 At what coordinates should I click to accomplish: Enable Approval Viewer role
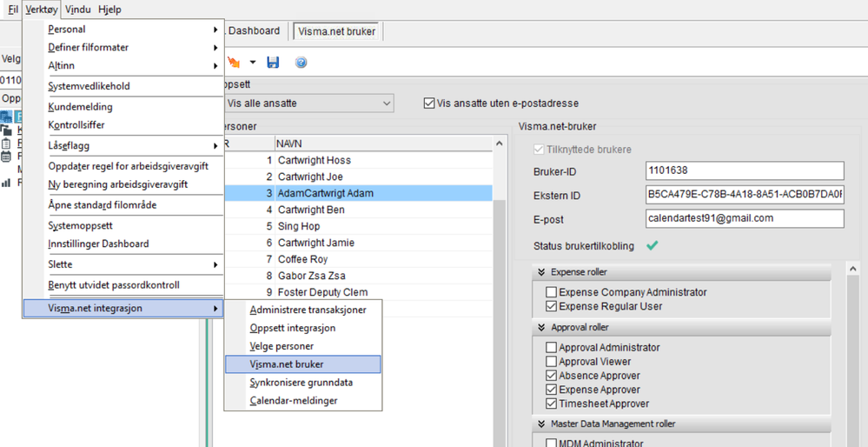551,362
